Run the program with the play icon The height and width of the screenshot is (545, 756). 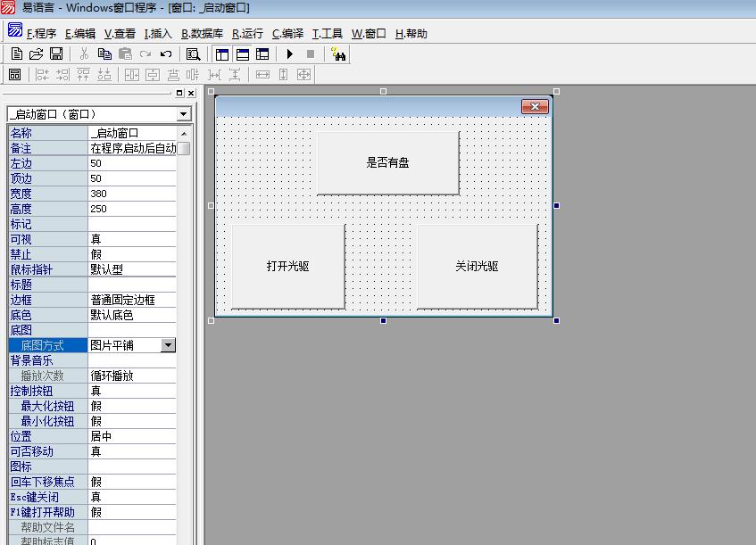(x=290, y=54)
